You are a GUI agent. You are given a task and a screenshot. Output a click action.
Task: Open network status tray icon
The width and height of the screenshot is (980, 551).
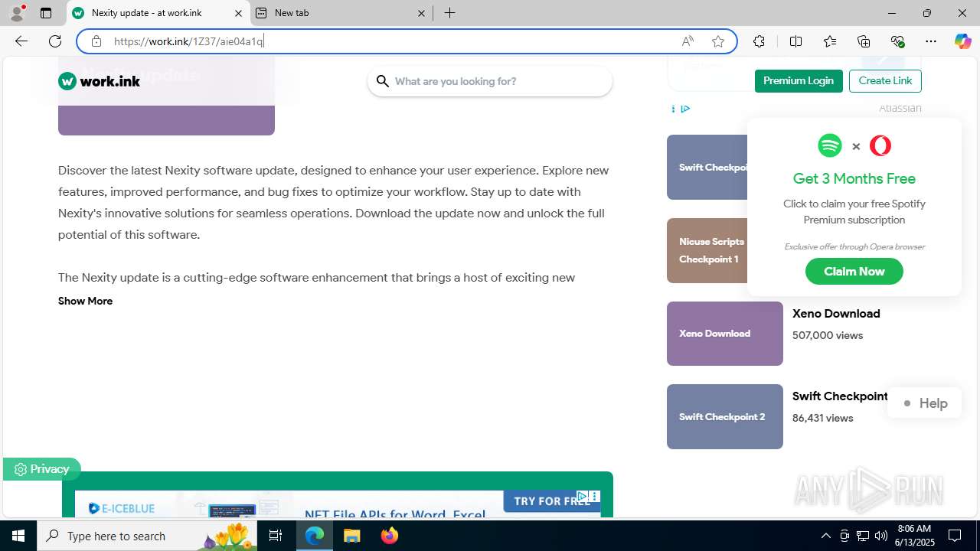click(863, 536)
